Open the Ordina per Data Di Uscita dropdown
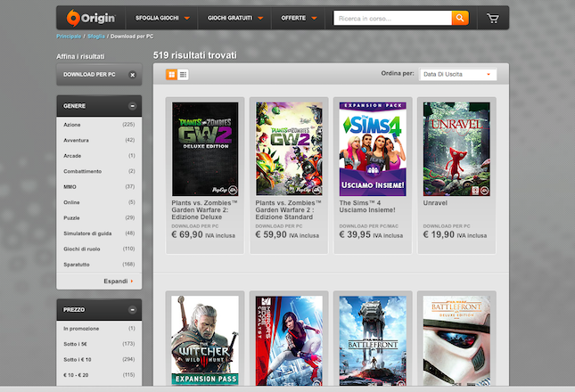The width and height of the screenshot is (575, 392). point(458,74)
